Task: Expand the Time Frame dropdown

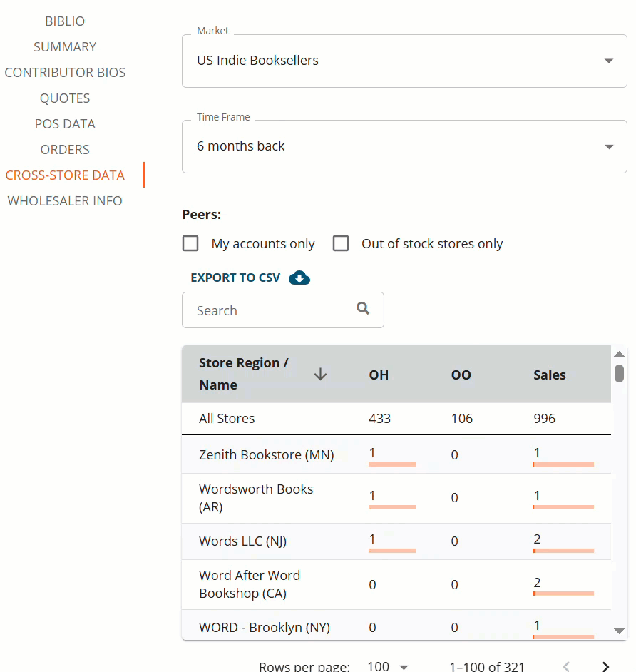Action: pyautogui.click(x=404, y=146)
